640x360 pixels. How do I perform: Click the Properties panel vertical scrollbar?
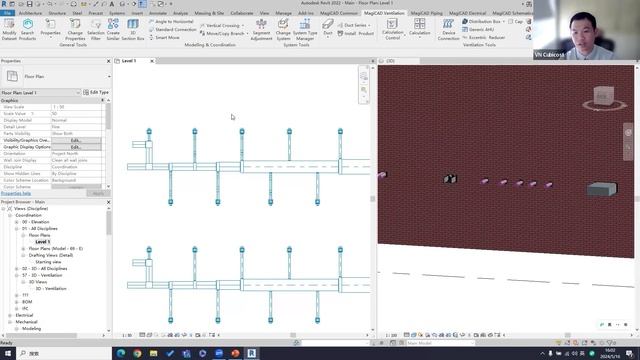point(108,116)
